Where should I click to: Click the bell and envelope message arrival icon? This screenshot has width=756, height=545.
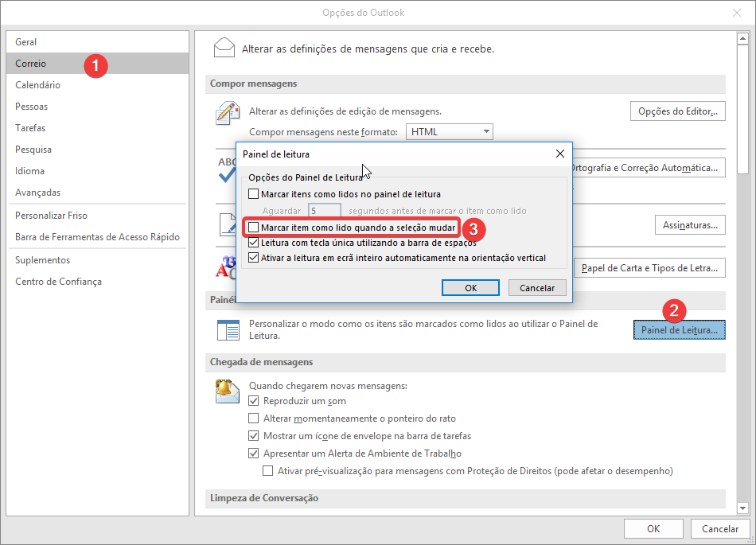coord(228,391)
